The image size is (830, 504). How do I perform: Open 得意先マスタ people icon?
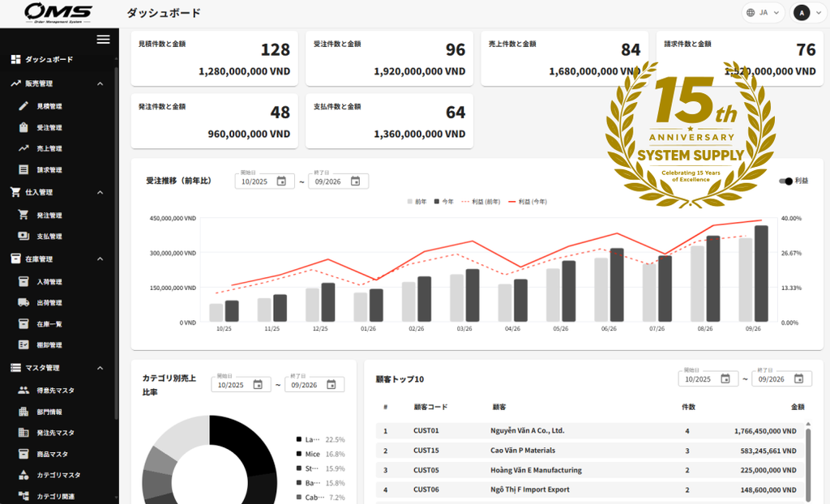coord(24,391)
